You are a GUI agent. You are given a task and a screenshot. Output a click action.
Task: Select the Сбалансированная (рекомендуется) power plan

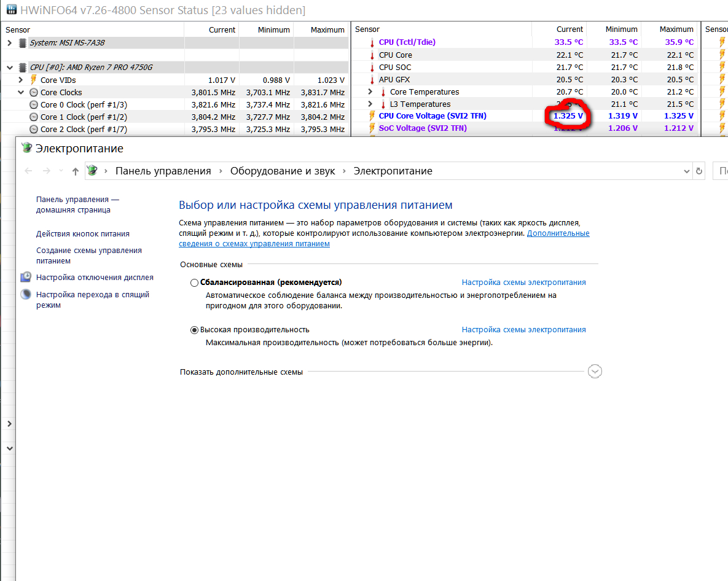tap(195, 283)
